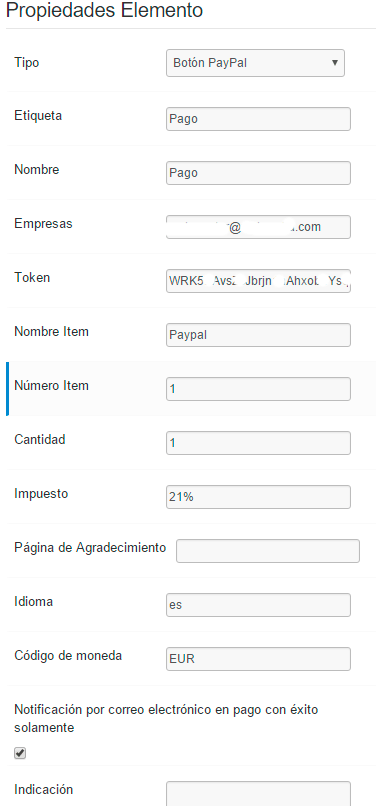Screen dimensions: 378x806
Task: Click the Indicación input field
Action: pyautogui.click(x=258, y=793)
